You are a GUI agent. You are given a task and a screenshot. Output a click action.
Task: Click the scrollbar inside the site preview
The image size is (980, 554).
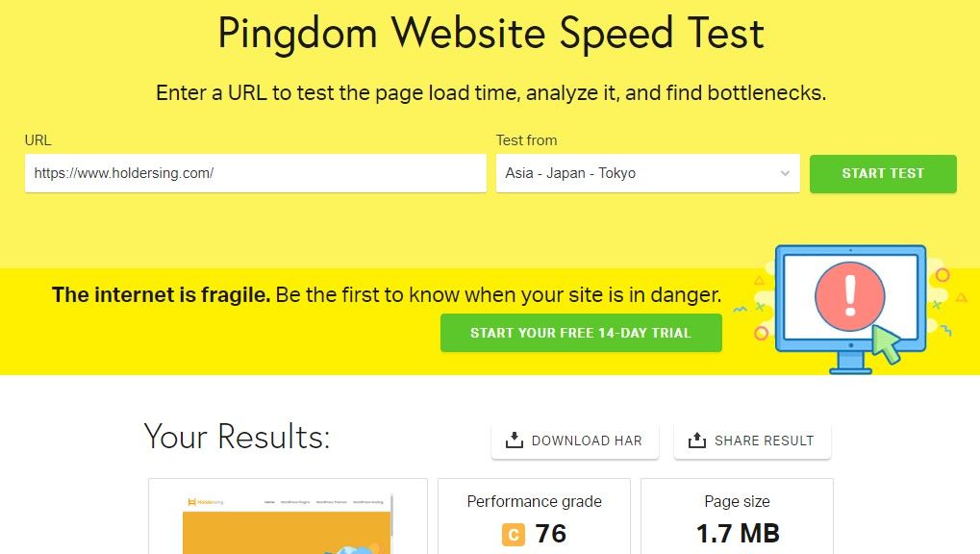391,516
